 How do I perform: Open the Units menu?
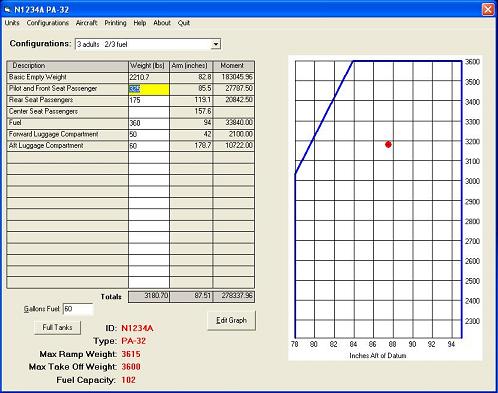(x=12, y=23)
